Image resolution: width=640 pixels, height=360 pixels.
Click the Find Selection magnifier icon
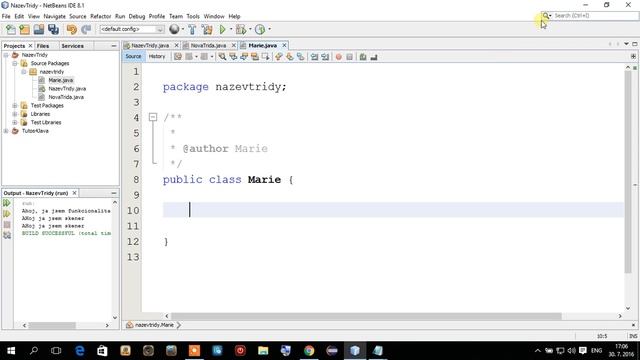222,57
